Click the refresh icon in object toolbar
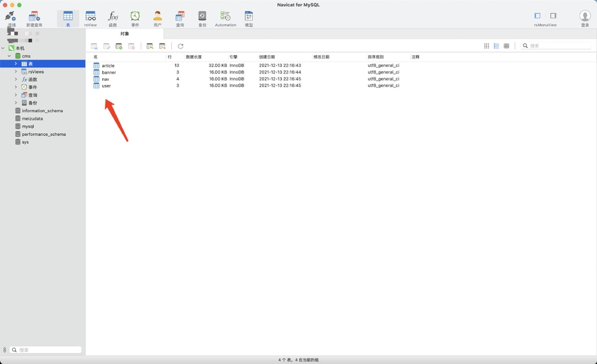The image size is (597, 364). [x=180, y=46]
